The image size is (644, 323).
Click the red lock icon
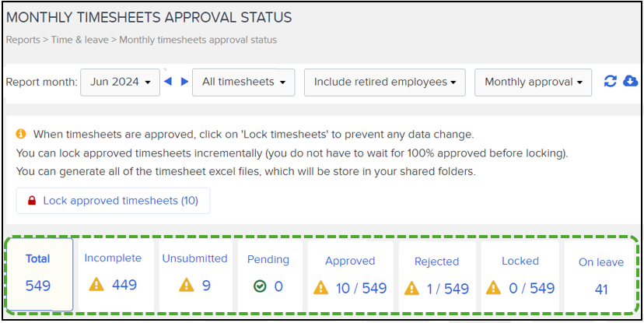32,201
